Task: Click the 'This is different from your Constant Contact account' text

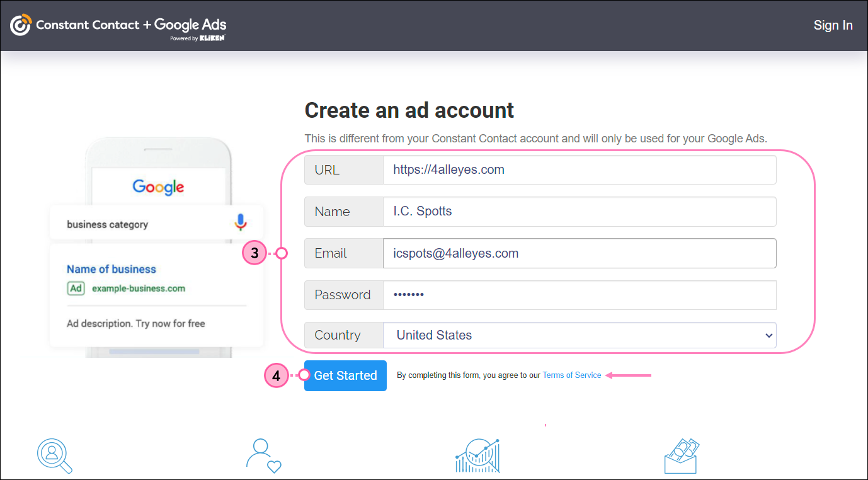Action: [x=536, y=139]
